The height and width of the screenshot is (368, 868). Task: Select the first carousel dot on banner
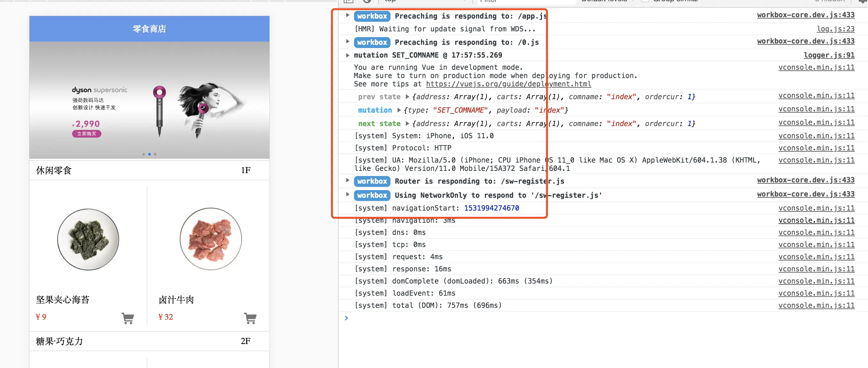[x=143, y=154]
